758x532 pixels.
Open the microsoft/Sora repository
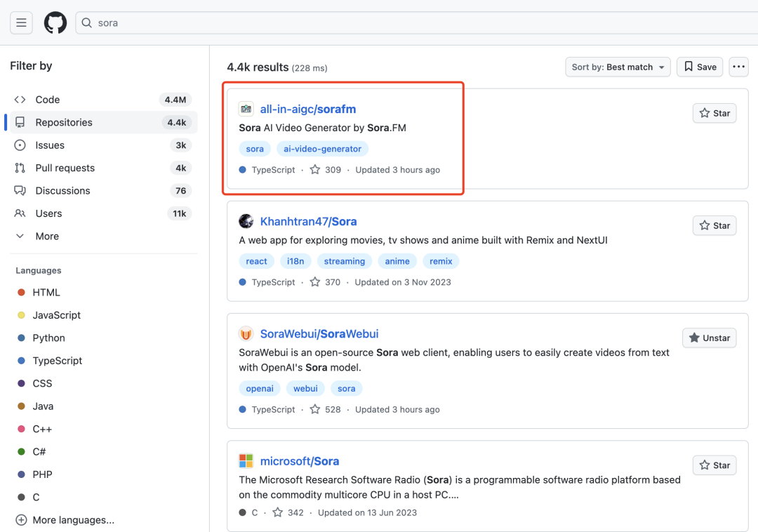tap(299, 461)
